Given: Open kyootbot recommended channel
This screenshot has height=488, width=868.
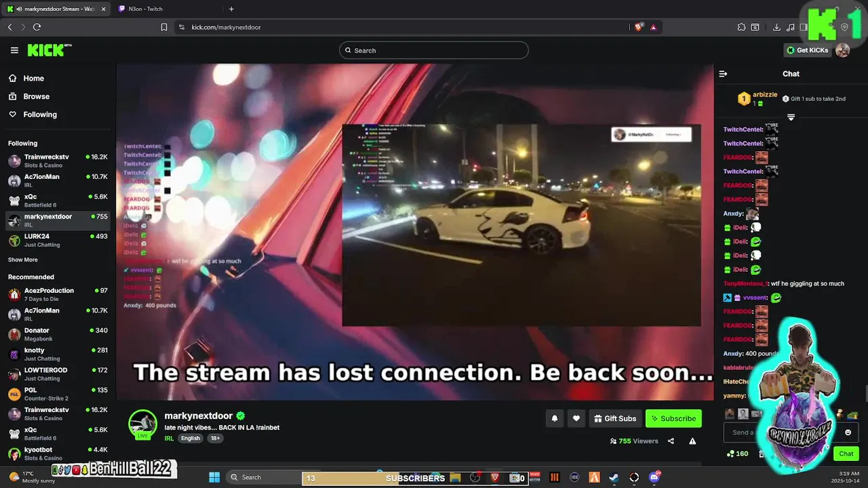Looking at the screenshot, I should [58, 453].
